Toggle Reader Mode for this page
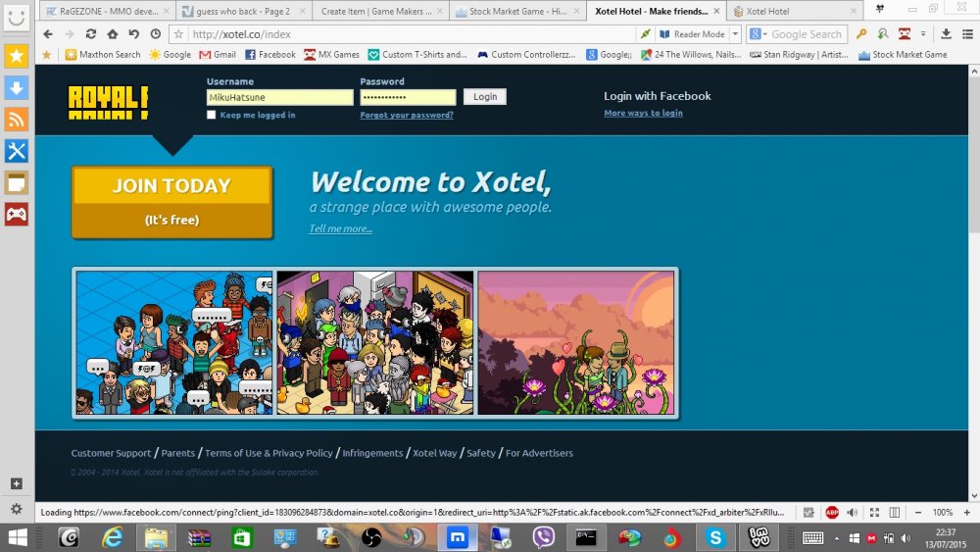 coord(692,34)
